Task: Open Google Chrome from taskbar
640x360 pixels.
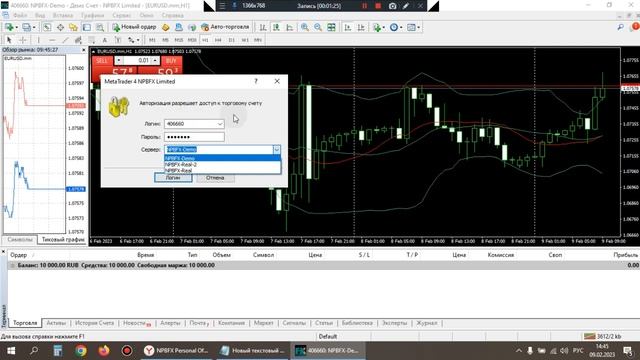Action: pyautogui.click(x=80, y=351)
